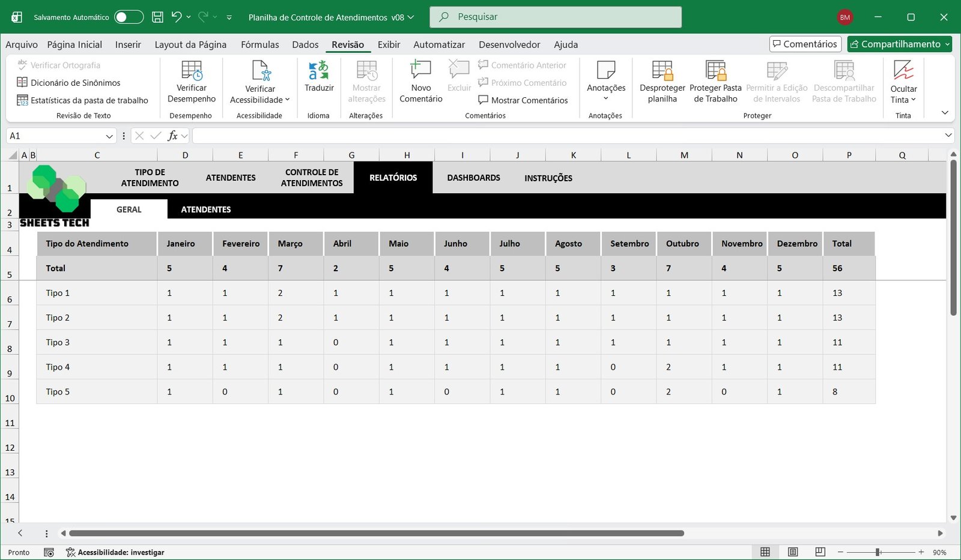The width and height of the screenshot is (961, 560).
Task: Open the Fórmulas ribbon tab
Action: click(259, 44)
